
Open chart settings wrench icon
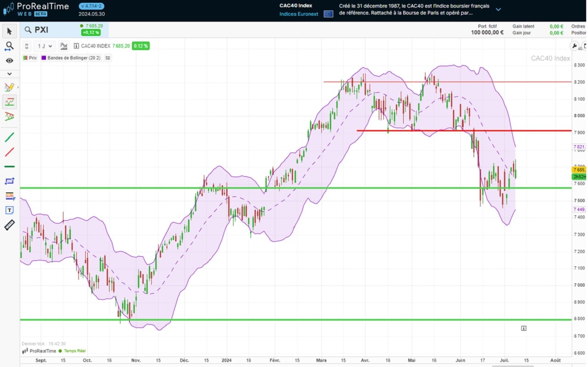(575, 46)
